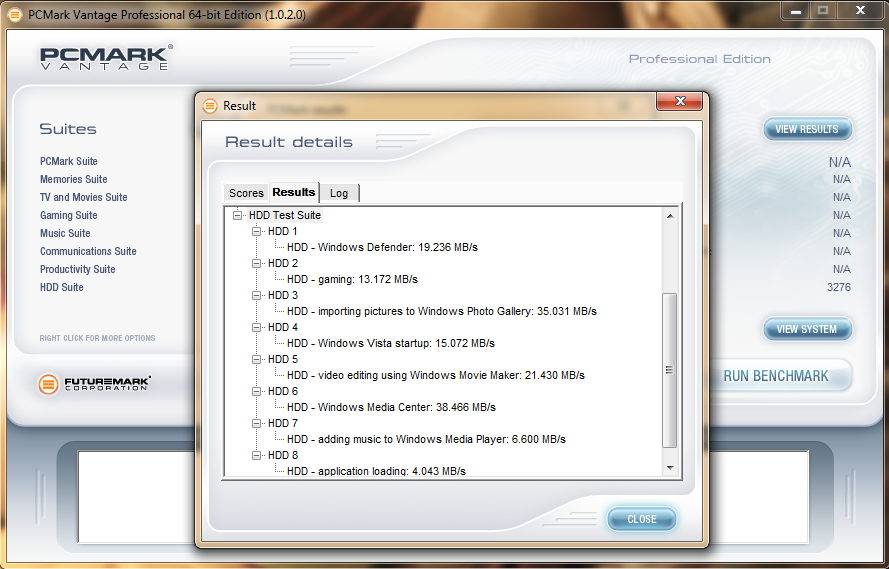The height and width of the screenshot is (569, 889).
Task: Select the Windows Media Center result row
Action: tap(391, 407)
